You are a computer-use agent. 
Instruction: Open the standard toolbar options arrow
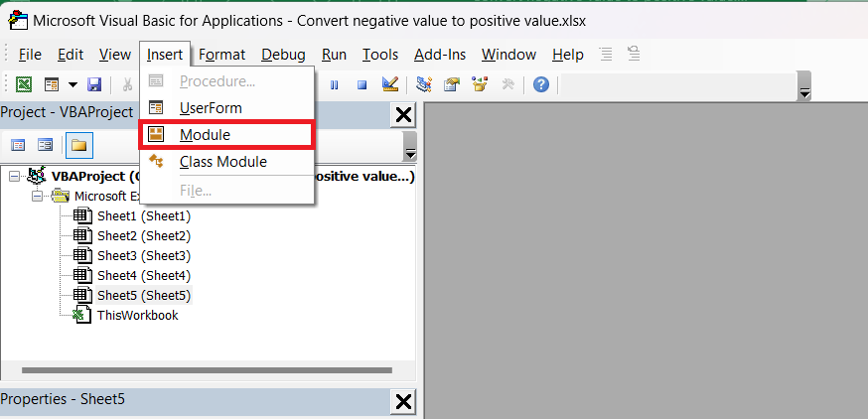click(x=804, y=86)
